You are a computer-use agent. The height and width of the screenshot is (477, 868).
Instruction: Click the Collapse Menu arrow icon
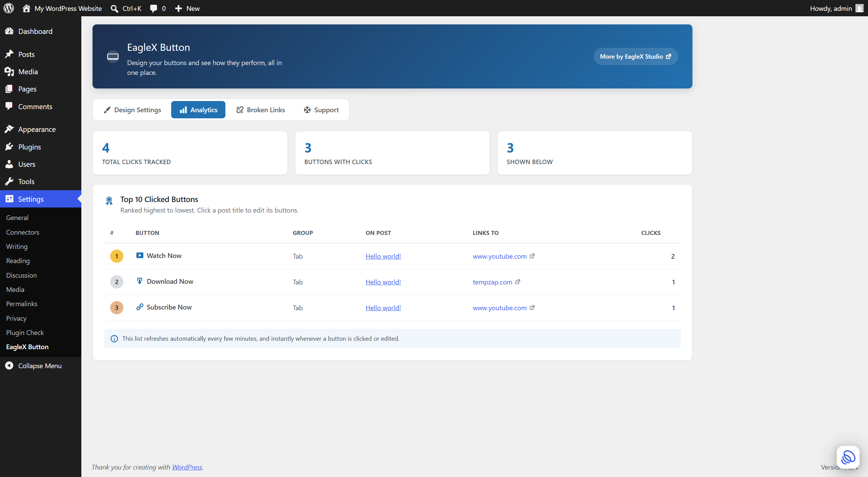pos(9,365)
